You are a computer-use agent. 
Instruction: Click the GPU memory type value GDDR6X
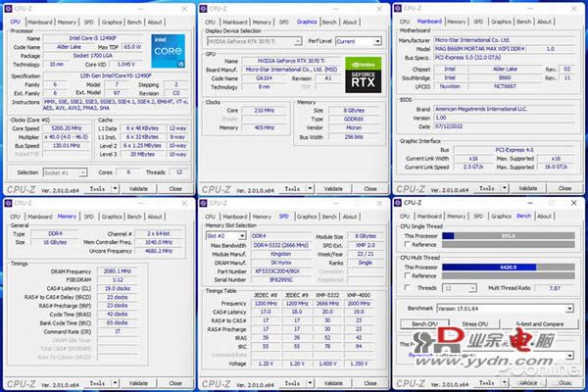tap(354, 119)
